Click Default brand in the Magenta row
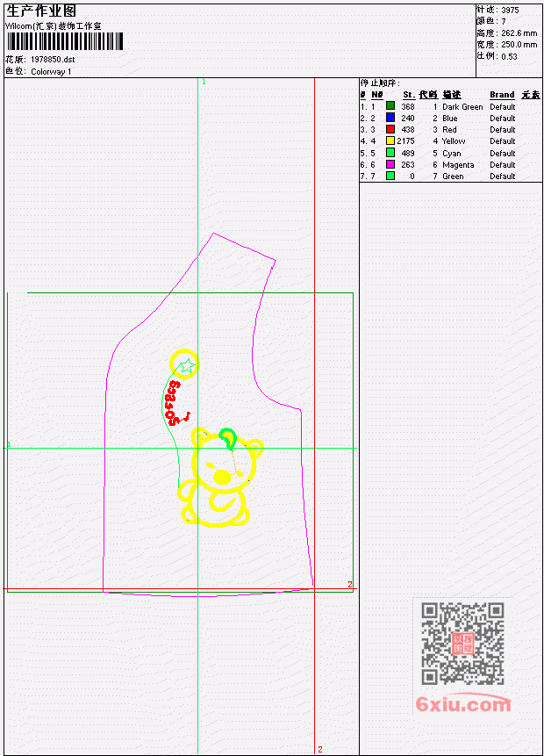 coord(503,164)
